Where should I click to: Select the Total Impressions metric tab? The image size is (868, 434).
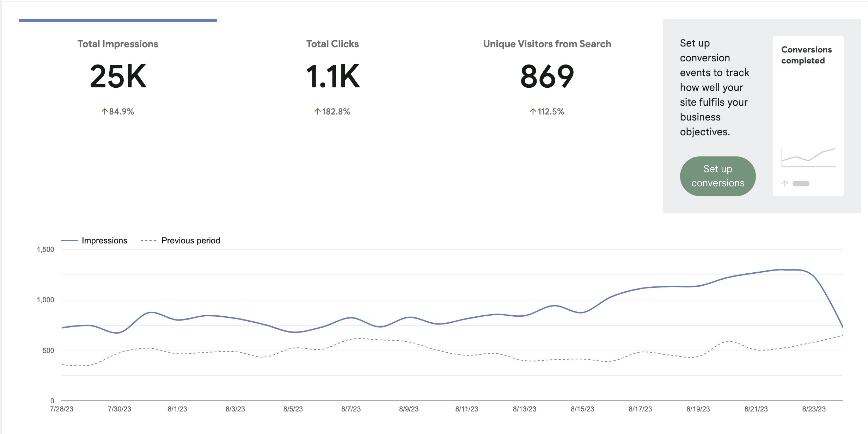click(118, 44)
